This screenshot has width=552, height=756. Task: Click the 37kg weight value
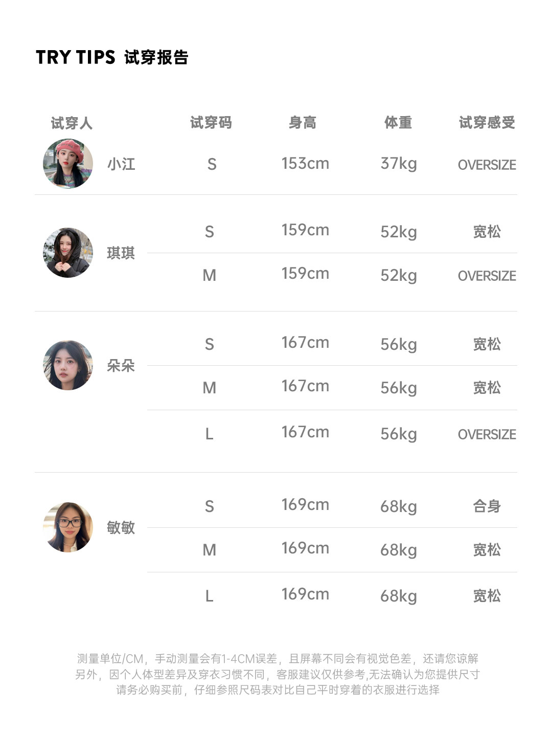tap(399, 164)
